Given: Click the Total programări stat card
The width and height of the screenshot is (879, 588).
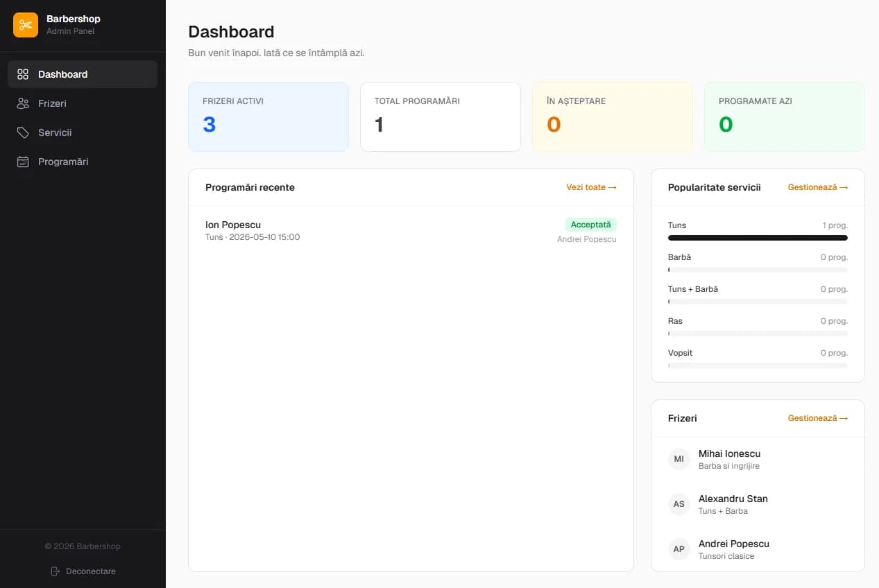Looking at the screenshot, I should pyautogui.click(x=441, y=116).
